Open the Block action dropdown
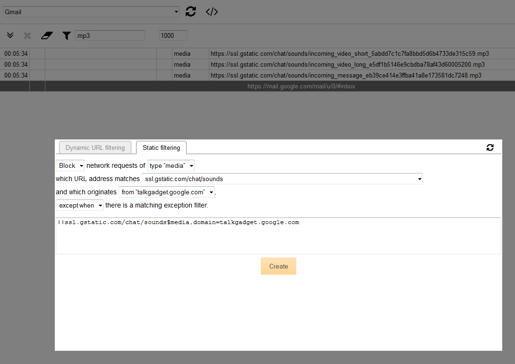 pyautogui.click(x=70, y=166)
